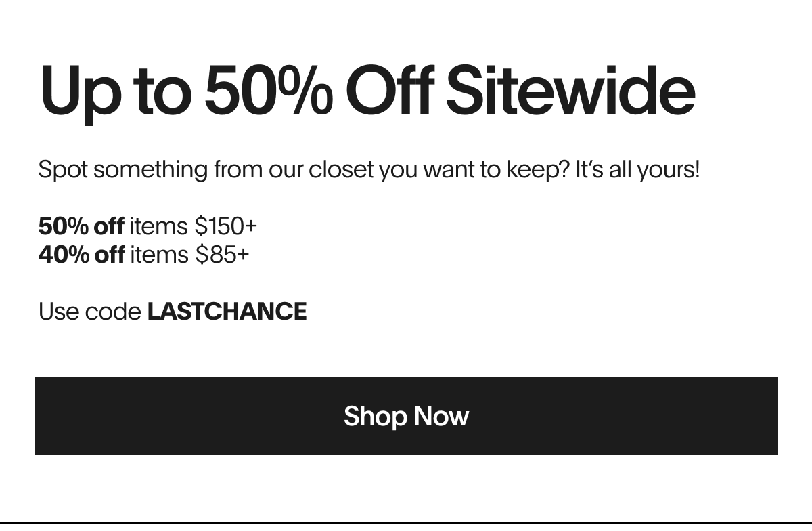
Task: Select the LASTCHANCE promo code text
Action: tap(227, 312)
